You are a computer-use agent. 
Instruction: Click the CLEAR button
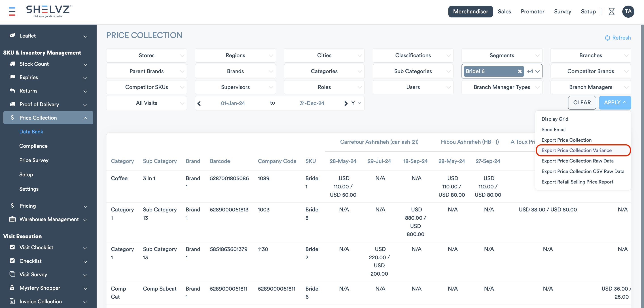[582, 103]
